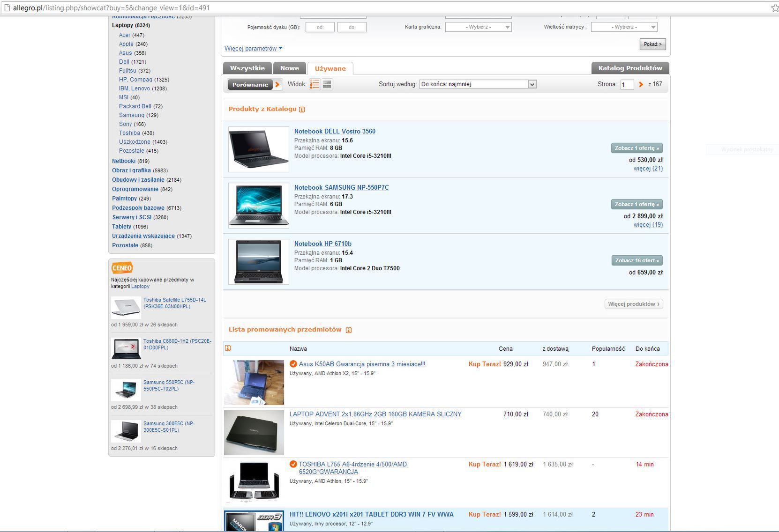
Task: Select Dell in the Laptopy category list
Action: 124,62
